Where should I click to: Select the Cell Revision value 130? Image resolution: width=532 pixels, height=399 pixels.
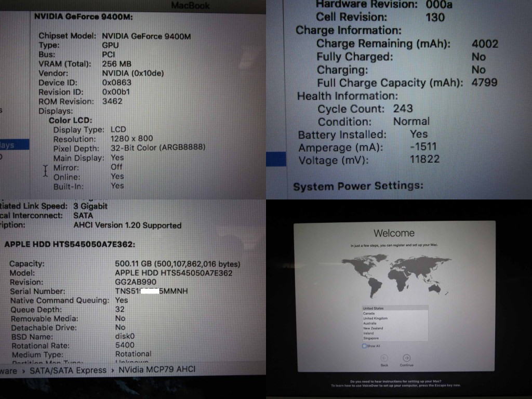click(435, 17)
